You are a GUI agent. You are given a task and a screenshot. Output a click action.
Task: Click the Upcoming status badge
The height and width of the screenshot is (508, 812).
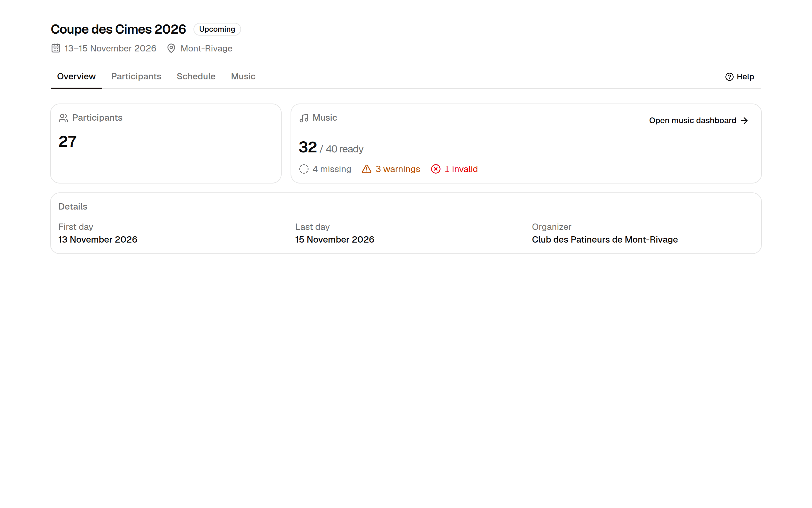217,29
